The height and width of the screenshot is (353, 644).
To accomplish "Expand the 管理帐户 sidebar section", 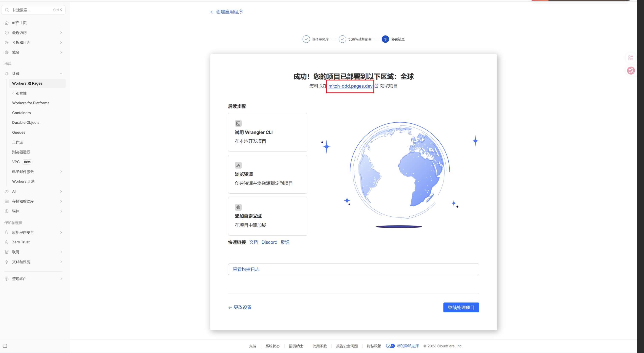I will [x=61, y=279].
